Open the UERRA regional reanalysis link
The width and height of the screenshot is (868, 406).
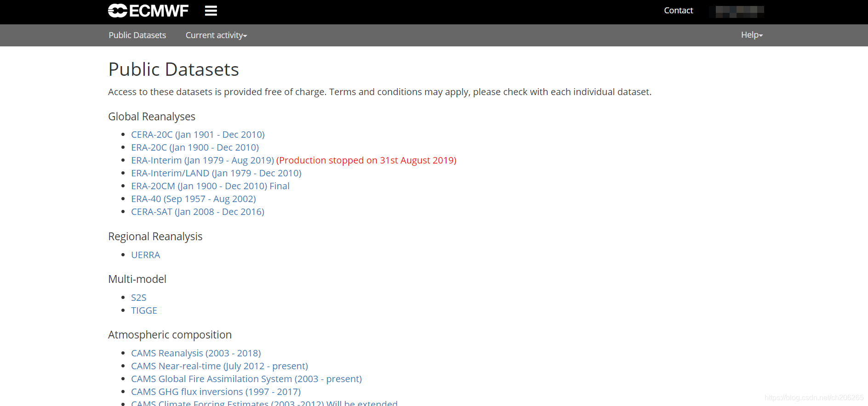tap(146, 255)
